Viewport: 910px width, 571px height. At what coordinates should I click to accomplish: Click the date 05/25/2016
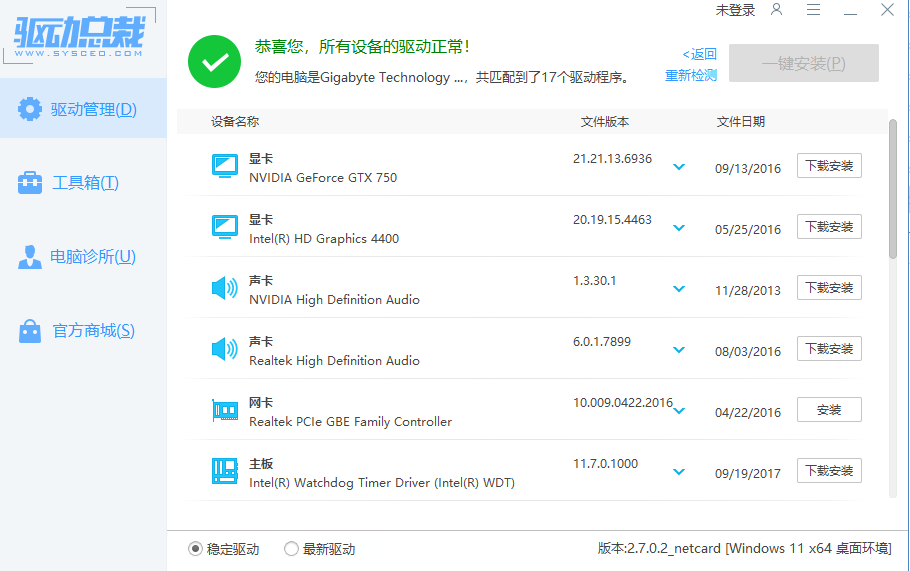click(x=748, y=229)
